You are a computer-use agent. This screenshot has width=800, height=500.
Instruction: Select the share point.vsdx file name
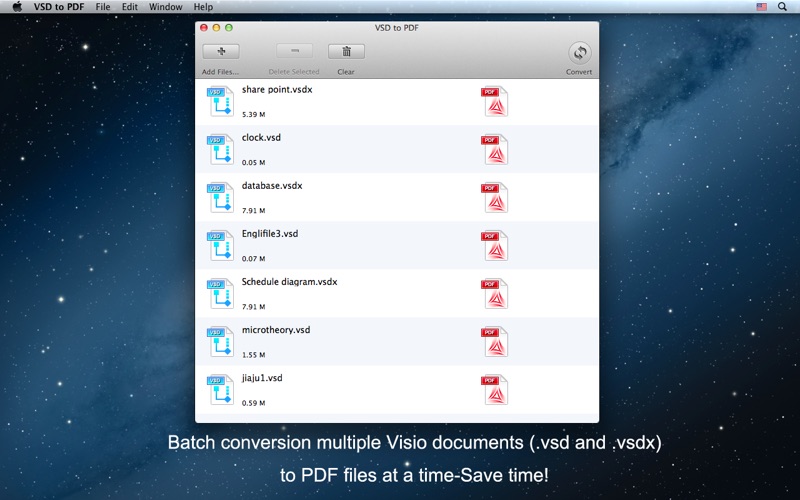(277, 90)
